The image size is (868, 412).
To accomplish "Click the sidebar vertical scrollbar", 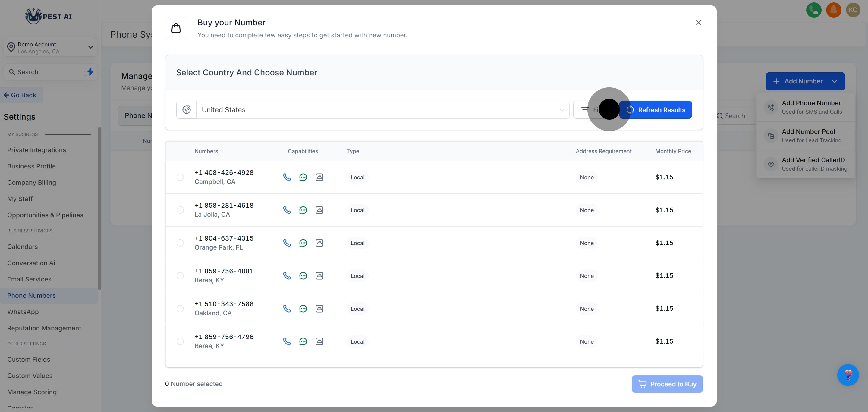I will click(x=99, y=208).
